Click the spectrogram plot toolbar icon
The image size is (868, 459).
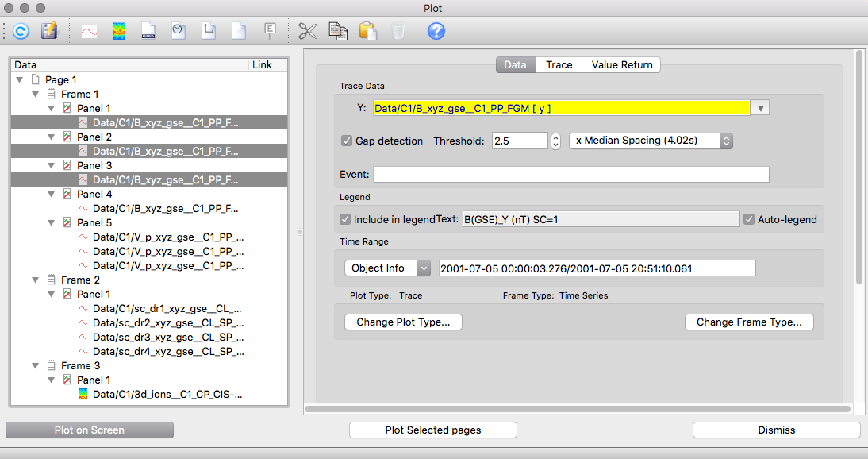pos(119,31)
